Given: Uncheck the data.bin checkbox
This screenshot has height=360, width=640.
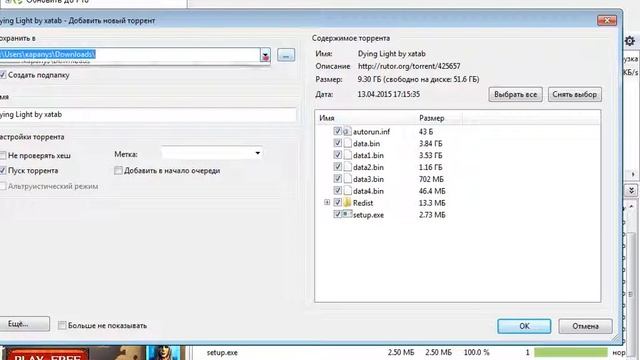Looking at the screenshot, I should pyautogui.click(x=337, y=143).
